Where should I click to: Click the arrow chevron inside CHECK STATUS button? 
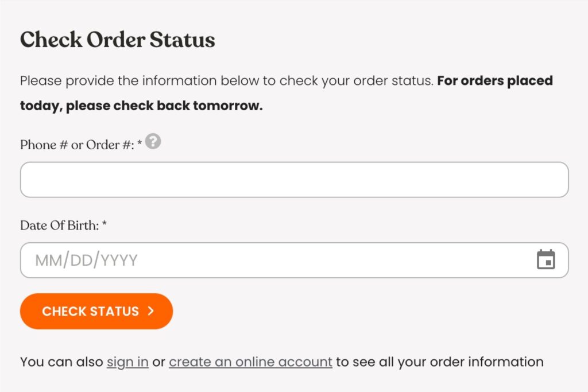point(149,311)
